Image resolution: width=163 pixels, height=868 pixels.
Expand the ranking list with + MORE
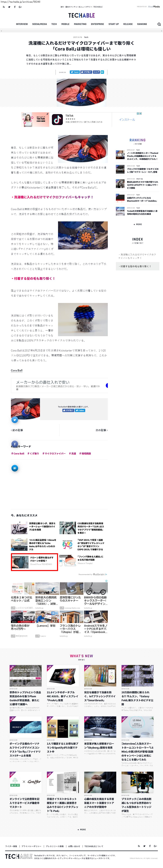pyautogui.click(x=137, y=224)
